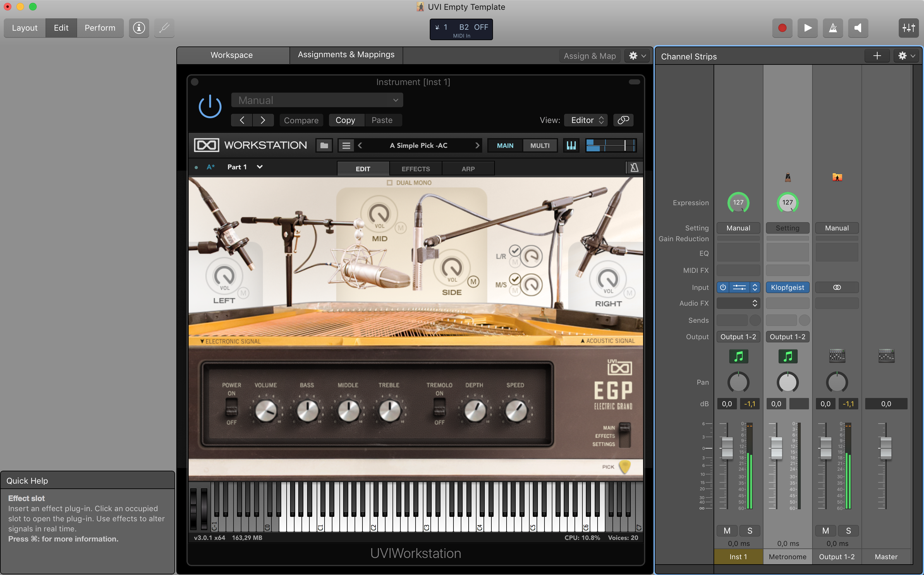The height and width of the screenshot is (575, 924).
Task: Toggle the UVI keyboard display icon
Action: (571, 145)
